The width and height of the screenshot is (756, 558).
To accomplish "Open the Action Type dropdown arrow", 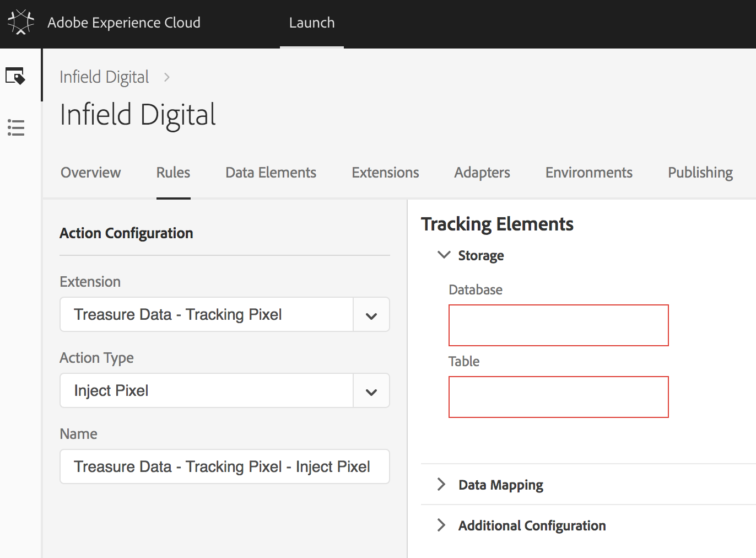I will click(x=371, y=391).
